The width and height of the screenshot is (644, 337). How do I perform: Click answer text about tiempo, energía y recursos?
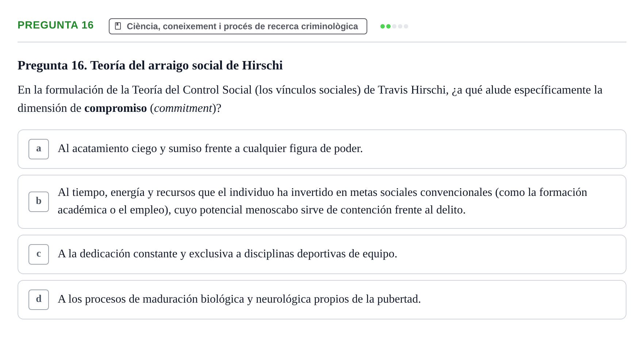[x=322, y=201]
